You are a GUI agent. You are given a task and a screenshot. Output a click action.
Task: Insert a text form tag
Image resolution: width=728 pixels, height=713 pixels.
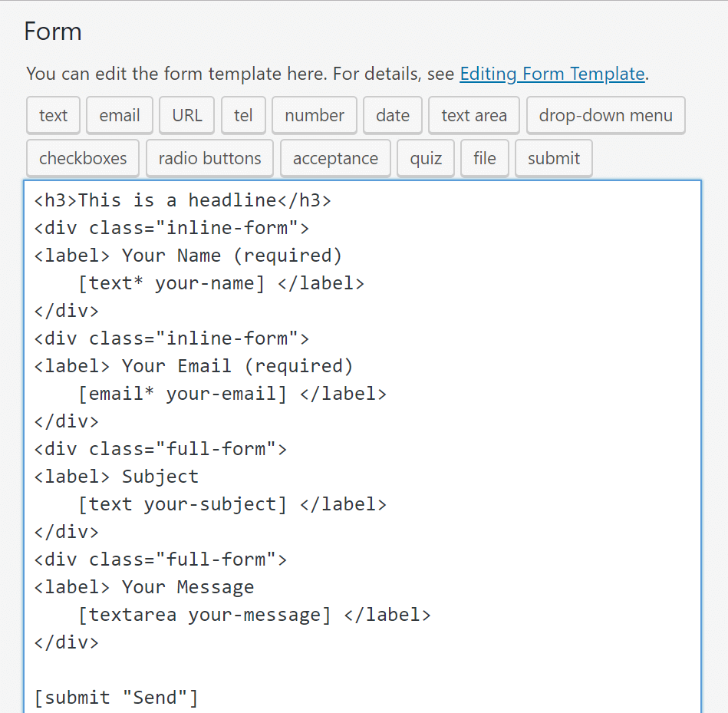tap(53, 115)
